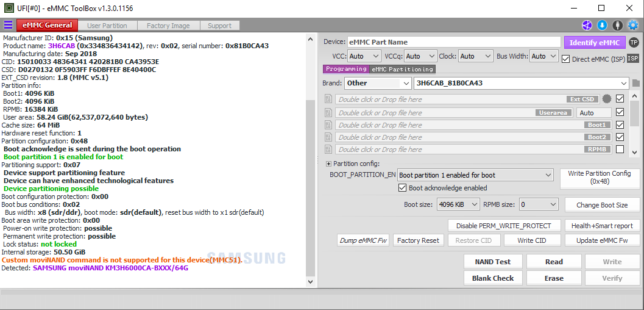This screenshot has width=644, height=310.
Task: Click the Erase button
Action: pyautogui.click(x=554, y=278)
